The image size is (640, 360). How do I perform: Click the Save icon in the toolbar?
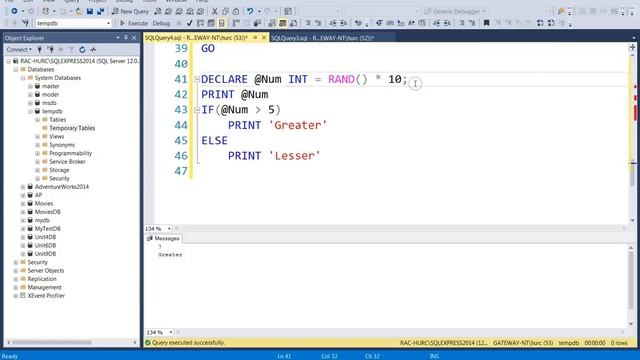90,11
